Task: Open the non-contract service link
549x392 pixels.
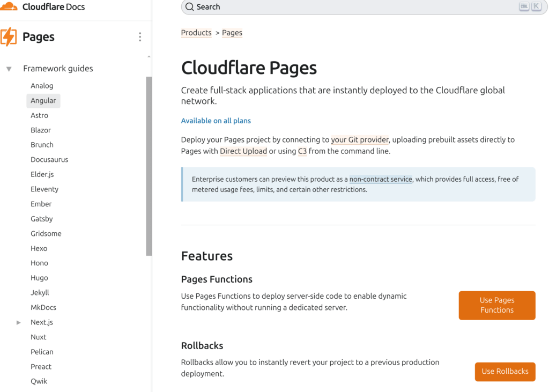Action: pos(381,179)
